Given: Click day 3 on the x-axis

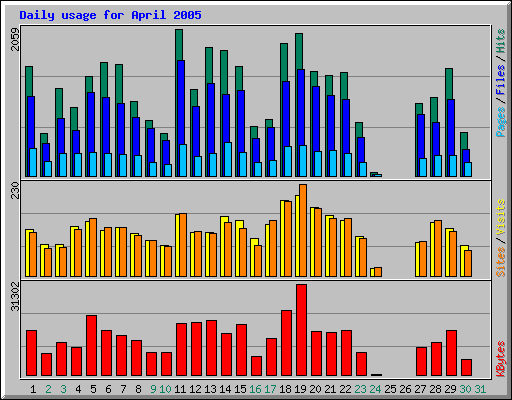Looking at the screenshot, I should pyautogui.click(x=63, y=389).
